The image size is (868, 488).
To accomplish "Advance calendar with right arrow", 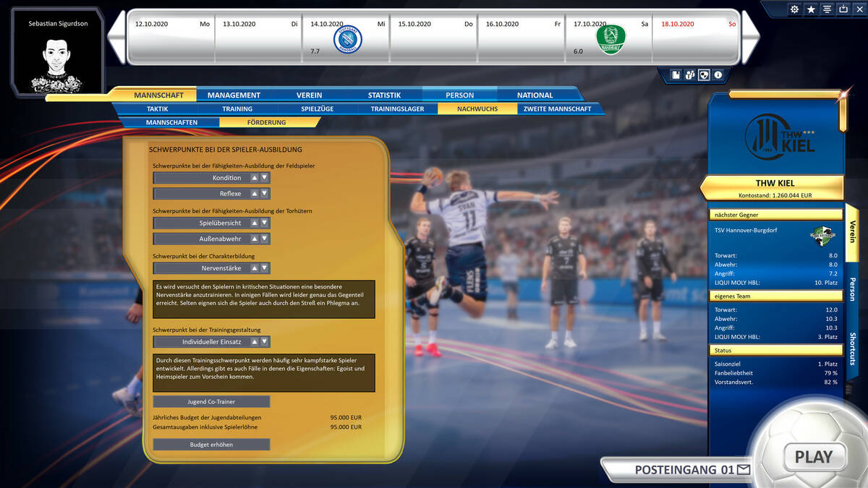I will (x=751, y=36).
